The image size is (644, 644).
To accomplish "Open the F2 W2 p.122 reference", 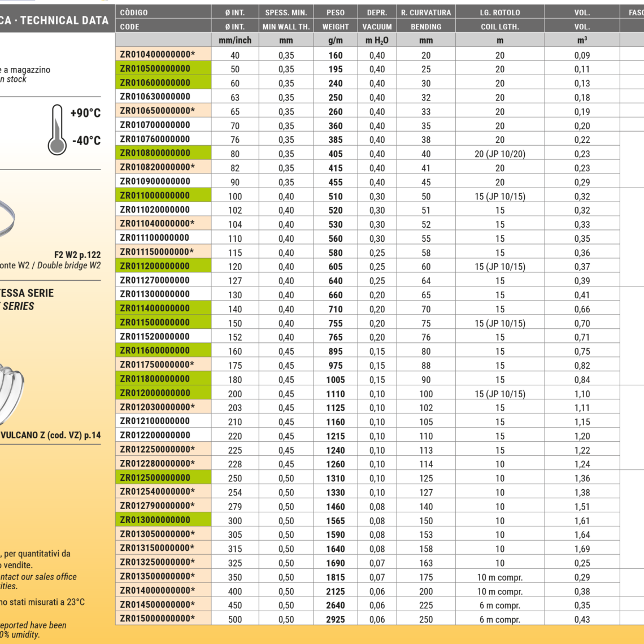I will [x=77, y=255].
